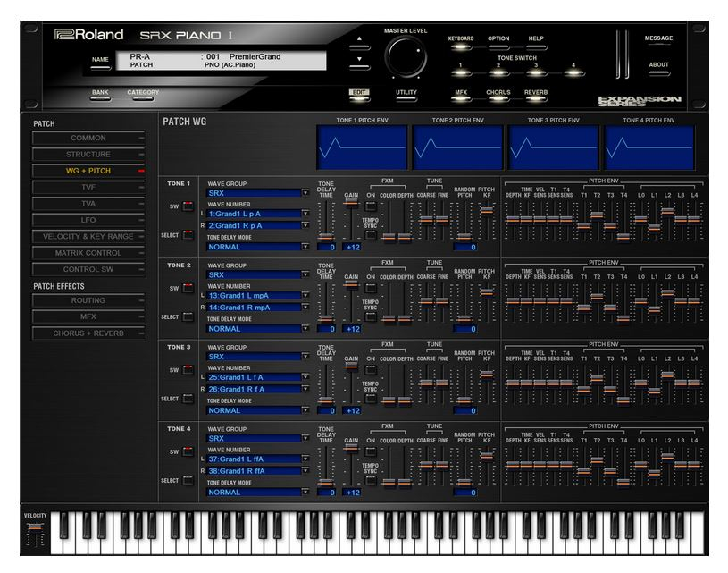Click the Tone 3 Pitch Env graph

pos(554,147)
